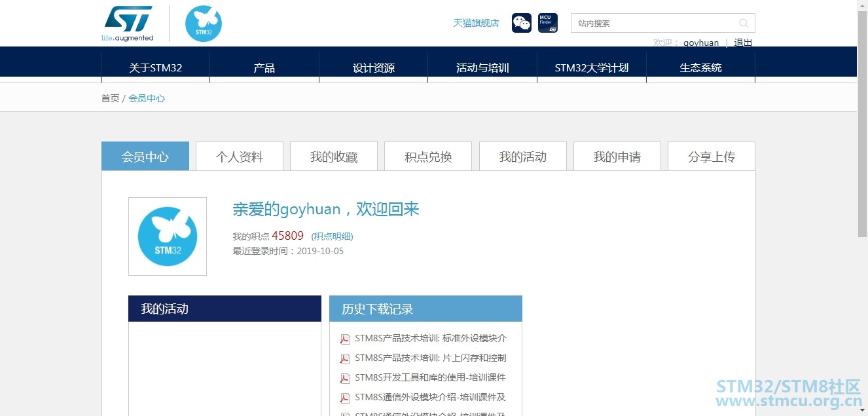
Task: Open the 积点明细 link
Action: [333, 236]
